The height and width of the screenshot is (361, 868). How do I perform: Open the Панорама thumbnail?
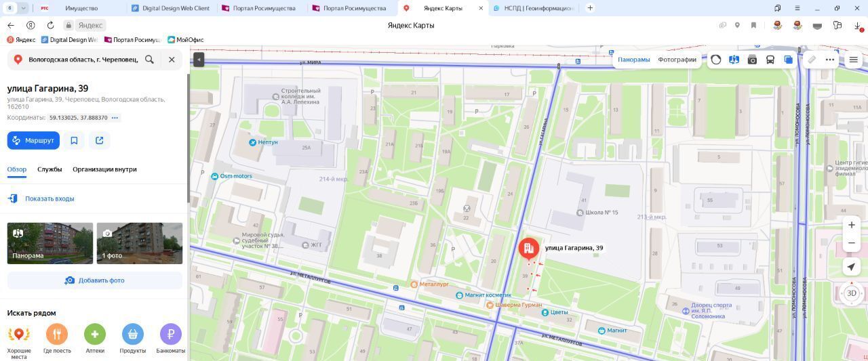(x=50, y=243)
